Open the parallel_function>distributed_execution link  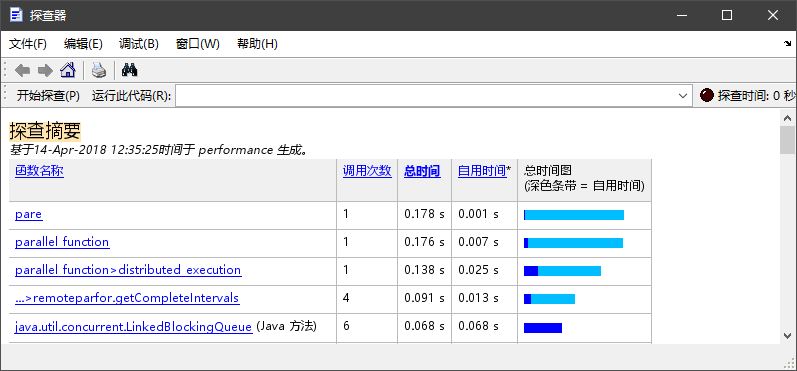128,270
